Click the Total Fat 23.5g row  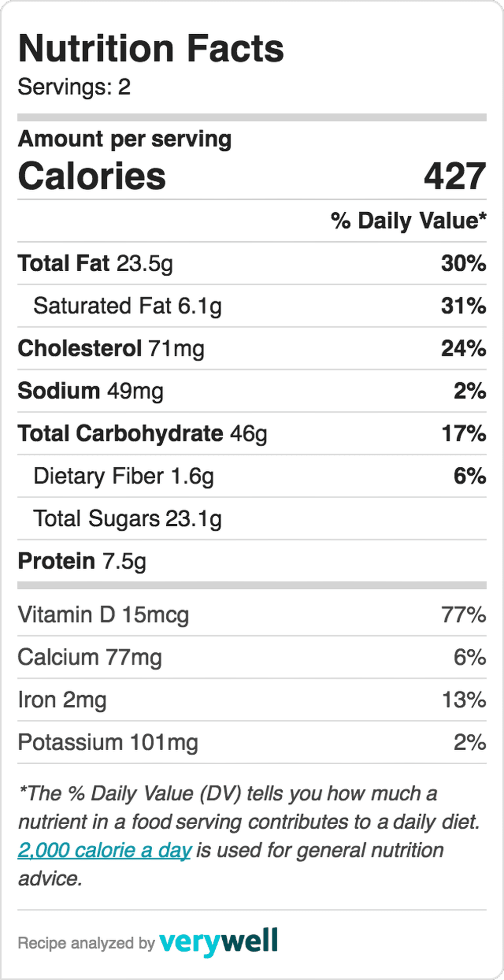point(252,263)
